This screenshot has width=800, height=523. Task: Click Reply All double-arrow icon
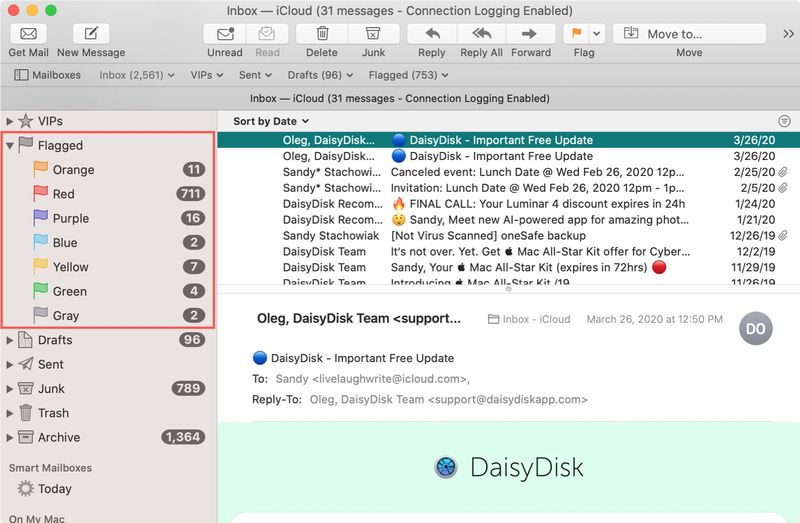point(481,34)
